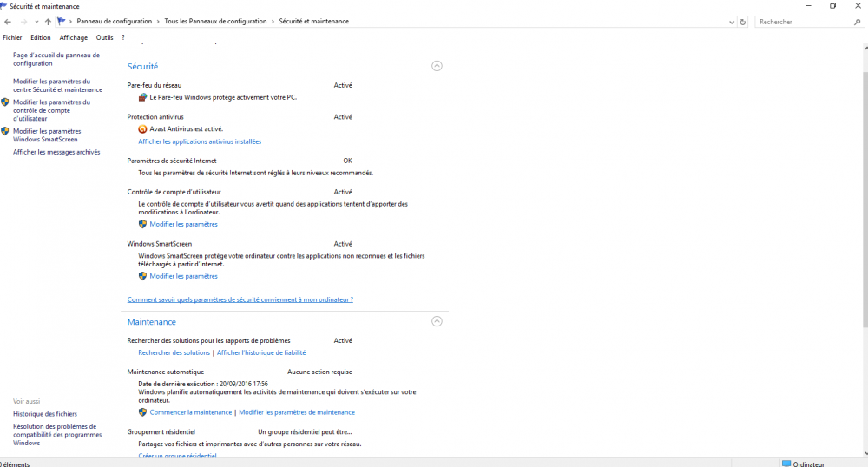Click the Avast Antivirus orange icon
Viewport: 868px width, 467px height.
pyautogui.click(x=142, y=129)
